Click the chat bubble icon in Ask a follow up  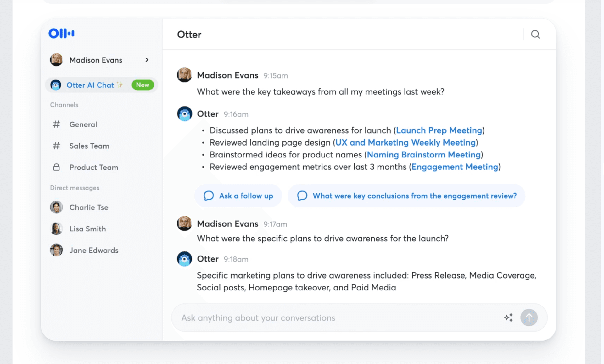point(209,196)
